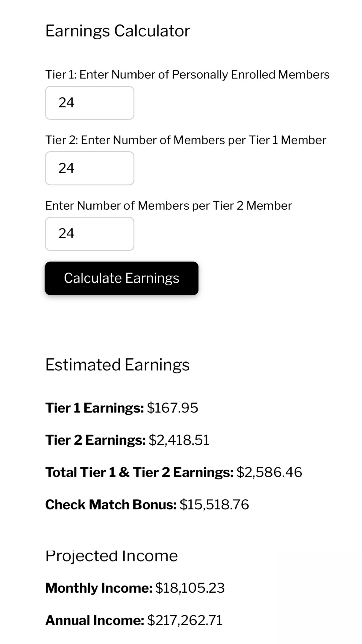Click the Tier 1 personally enrolled members label

pyautogui.click(x=187, y=75)
